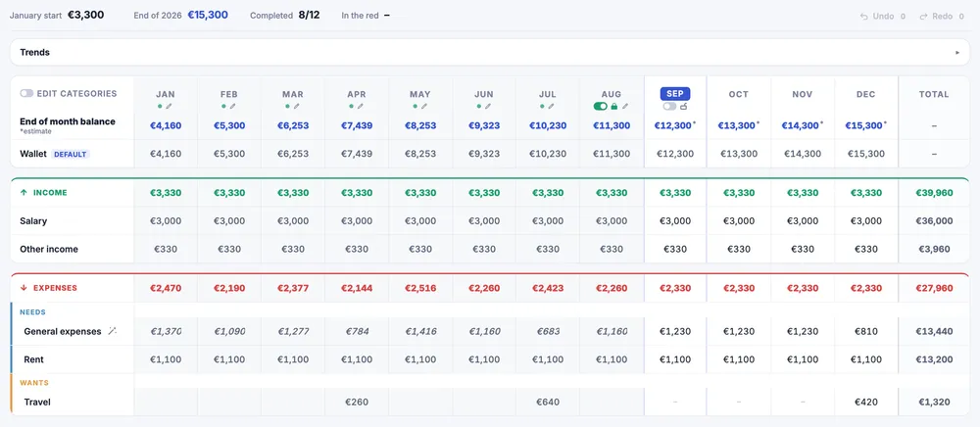Click the pencil edit icon under MAR
Viewport: 980px width, 427px height.
[296, 106]
